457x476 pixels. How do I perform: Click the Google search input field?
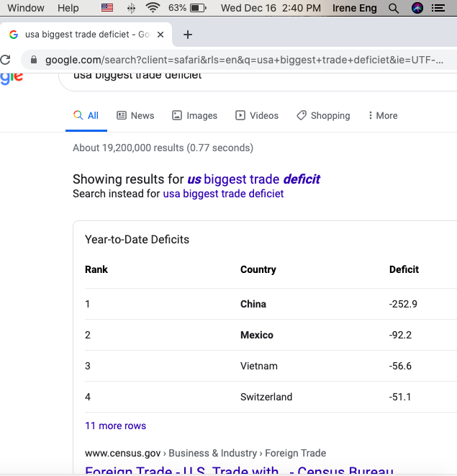[252, 76]
